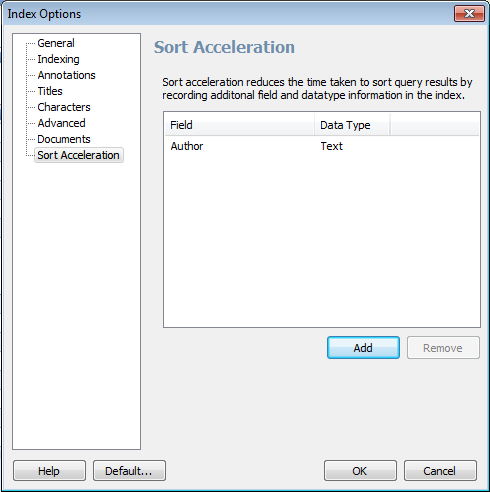This screenshot has width=490, height=492.
Task: Open the Documents settings page
Action: coord(64,139)
